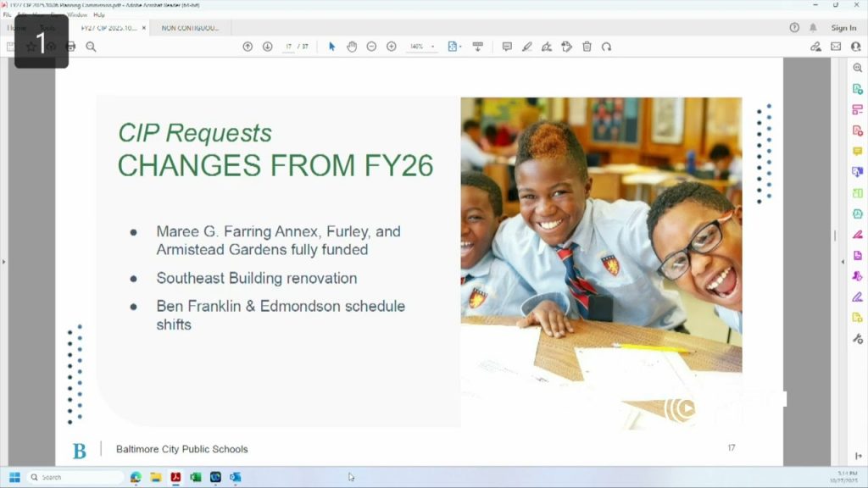Choose the Selection arrow tool
This screenshot has height=488, width=868.
[331, 47]
